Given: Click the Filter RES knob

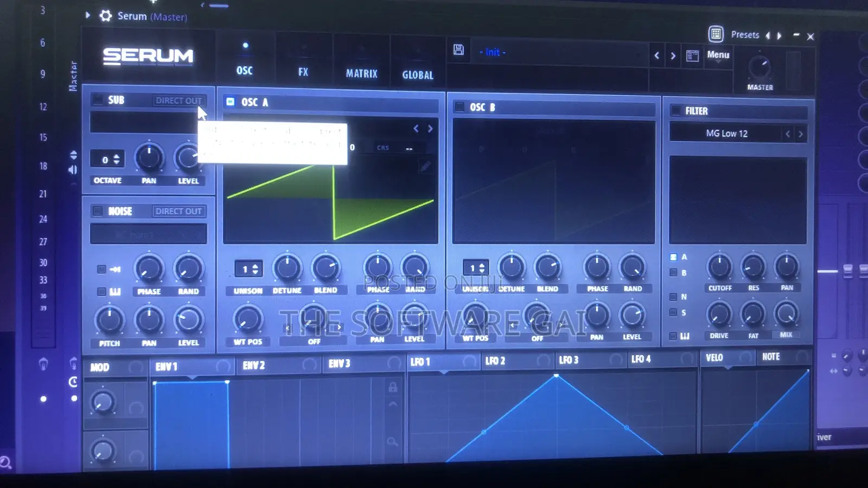Looking at the screenshot, I should tap(753, 267).
